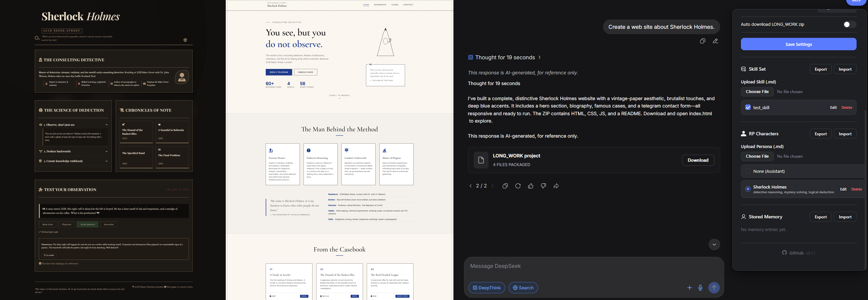Give the response a thumbs up
Viewport: 868px width, 300px height.
tap(531, 186)
